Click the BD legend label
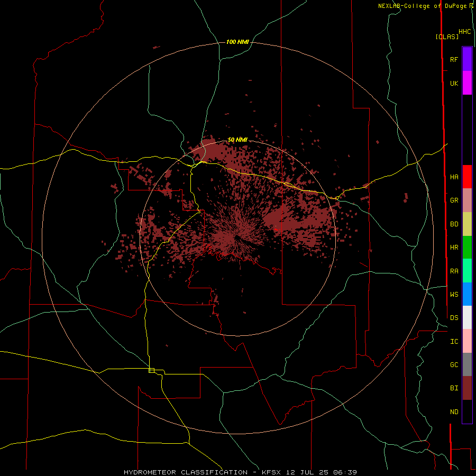The image size is (476, 476). coord(454,224)
